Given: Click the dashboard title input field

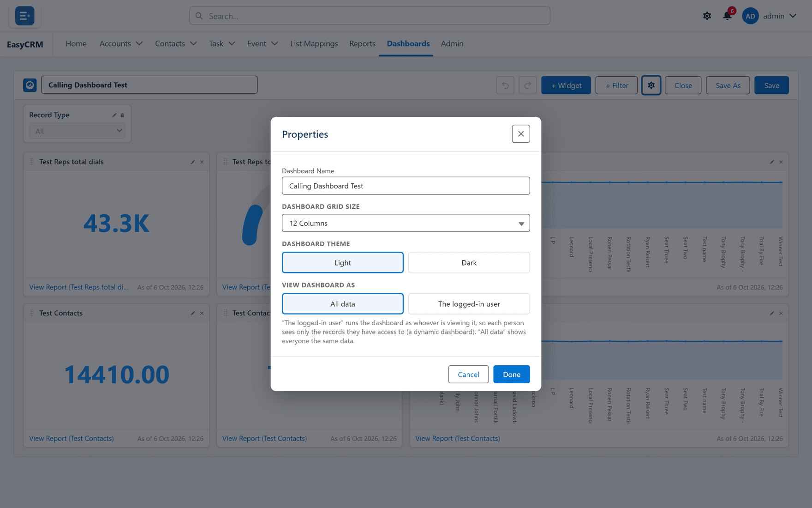Looking at the screenshot, I should tap(149, 85).
